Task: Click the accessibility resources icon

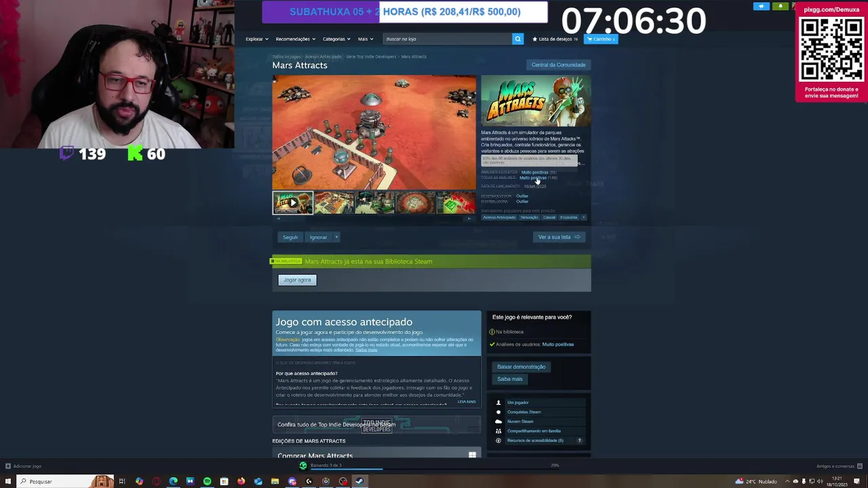Action: pyautogui.click(x=498, y=441)
